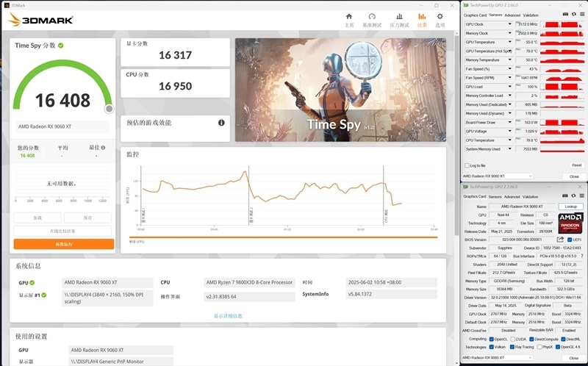This screenshot has width=588, height=366.
Task: Click green check next to 显示屏 #1
Action: (x=44, y=295)
